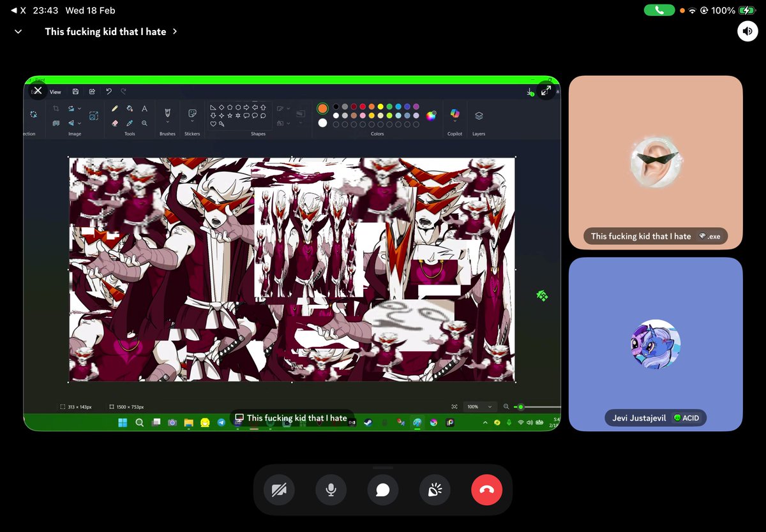End the call with red button

click(487, 489)
